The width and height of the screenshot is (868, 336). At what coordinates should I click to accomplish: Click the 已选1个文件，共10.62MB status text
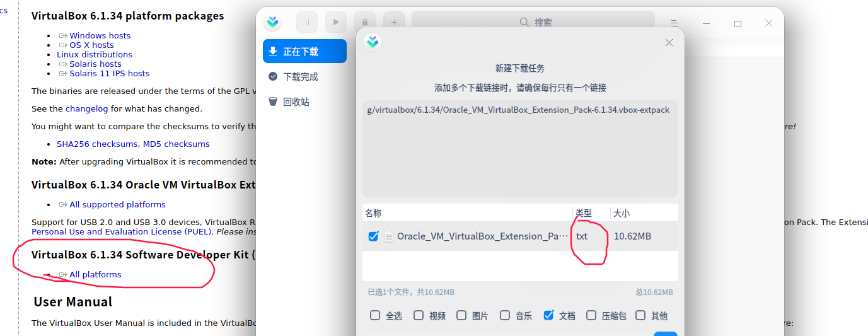(411, 293)
